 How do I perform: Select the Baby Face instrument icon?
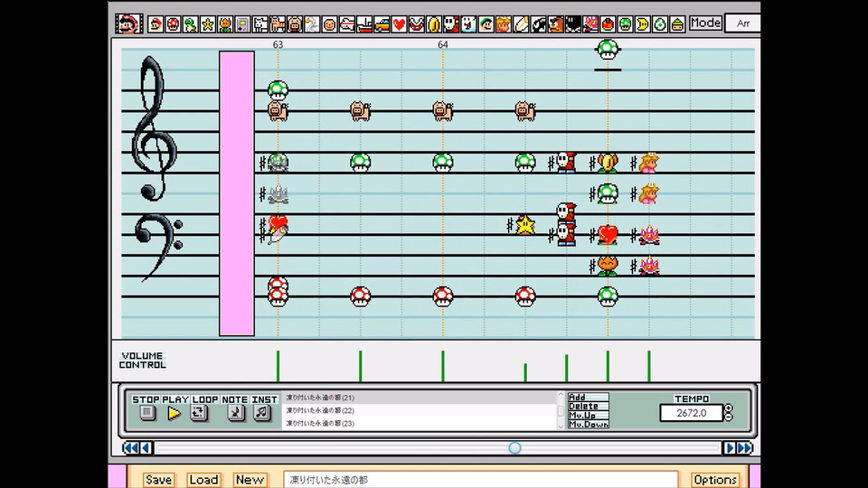coord(329,24)
